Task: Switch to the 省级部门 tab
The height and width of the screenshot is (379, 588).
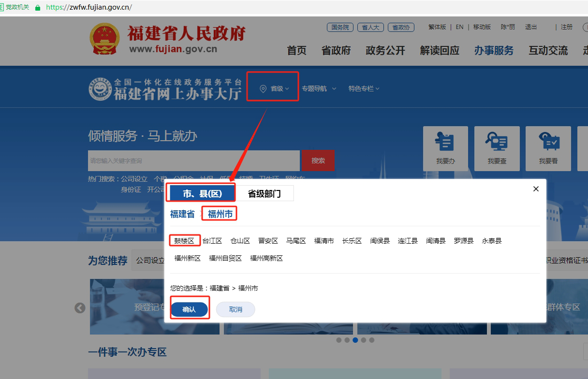Action: pos(265,192)
